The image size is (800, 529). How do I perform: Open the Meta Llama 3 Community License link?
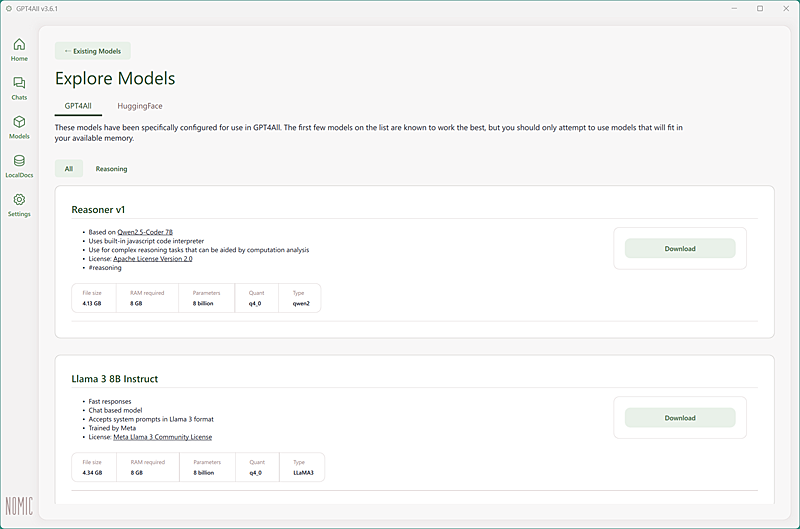(161, 437)
